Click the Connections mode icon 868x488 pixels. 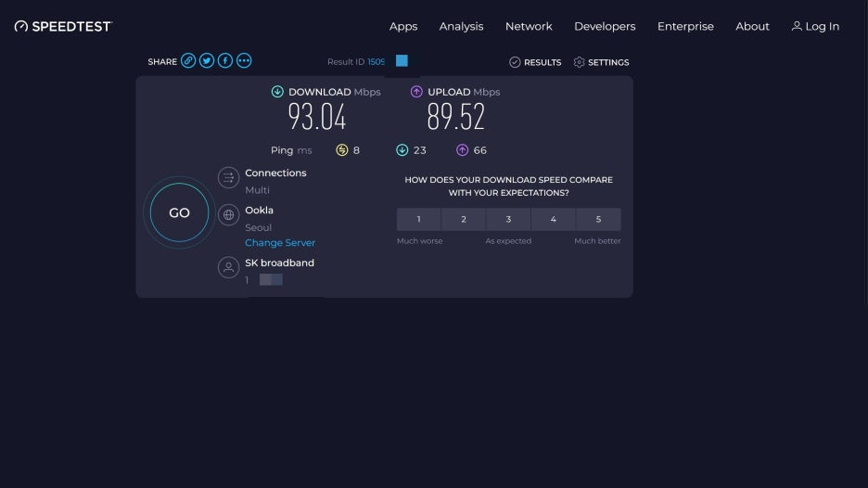coord(228,178)
